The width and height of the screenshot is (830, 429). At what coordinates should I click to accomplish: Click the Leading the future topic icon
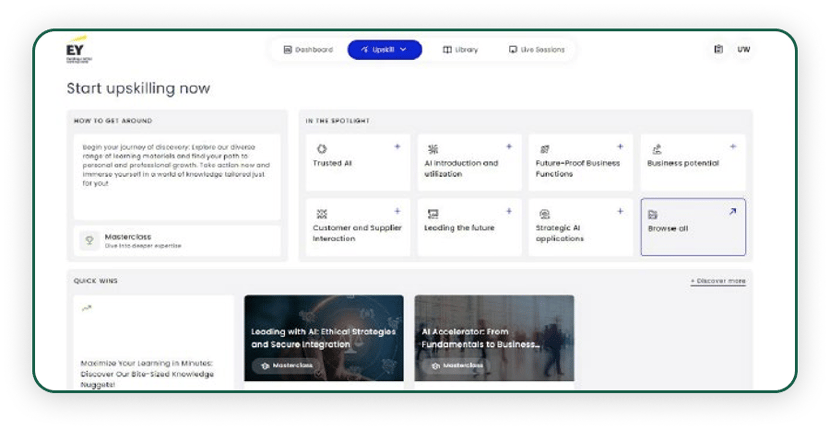pos(433,214)
